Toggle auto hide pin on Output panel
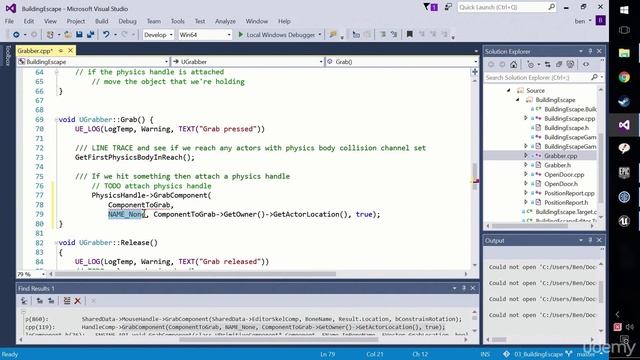Screen dimensions: 640x360 (x=590, y=240)
